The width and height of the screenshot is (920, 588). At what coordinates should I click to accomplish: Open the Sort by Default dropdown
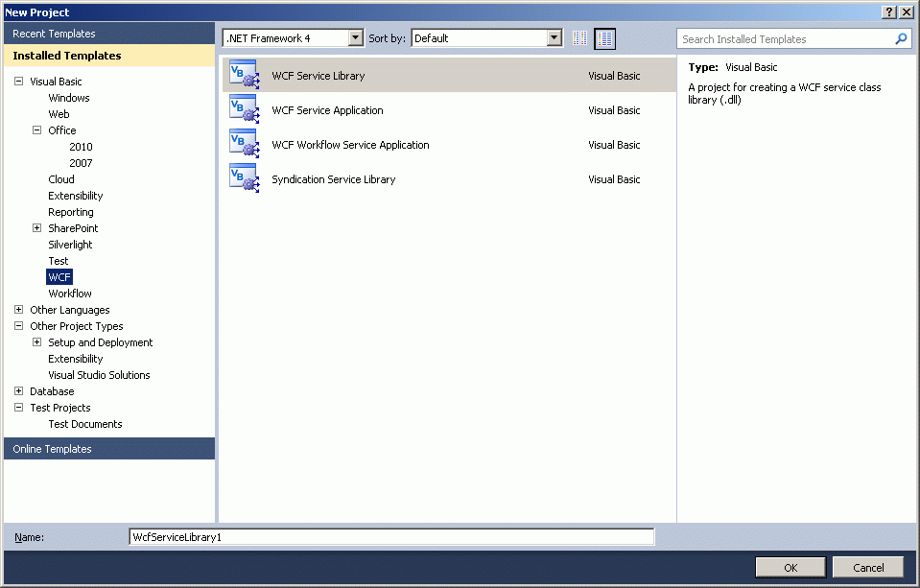[x=554, y=38]
